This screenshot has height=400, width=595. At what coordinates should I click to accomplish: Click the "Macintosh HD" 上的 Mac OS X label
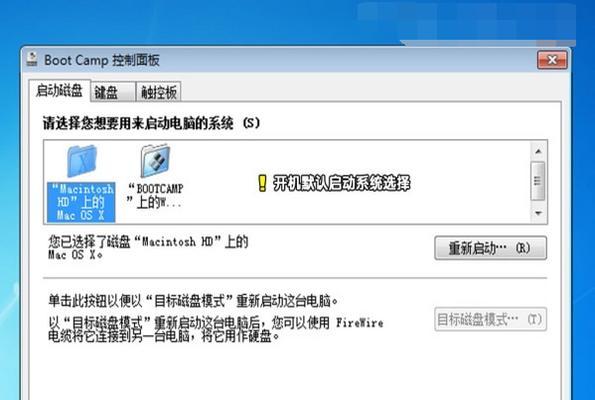(x=81, y=202)
